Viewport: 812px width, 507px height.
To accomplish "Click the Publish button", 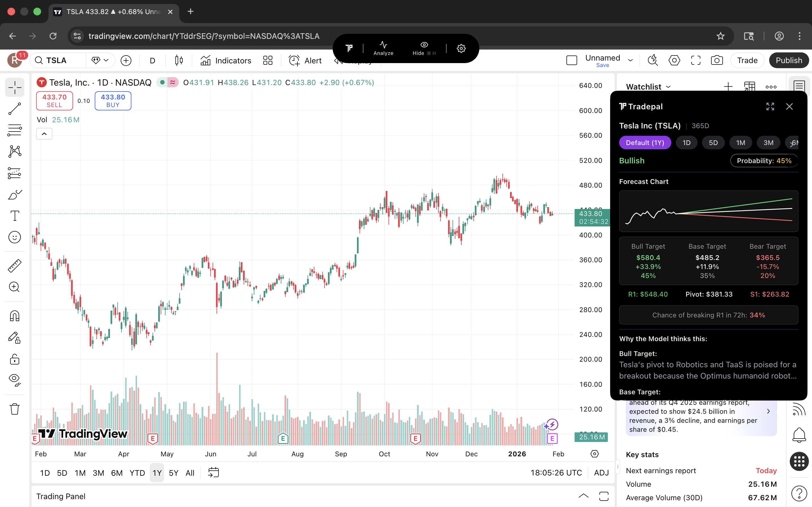I will tap(789, 60).
